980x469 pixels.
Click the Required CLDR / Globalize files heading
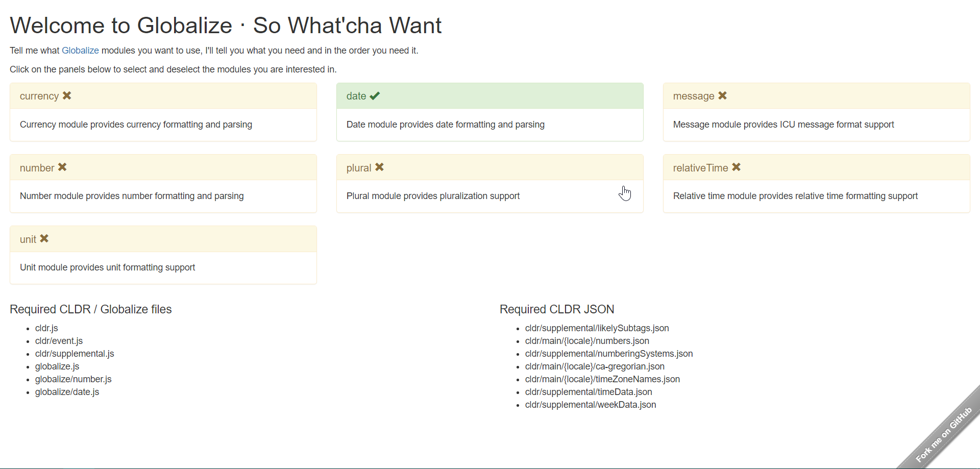[x=90, y=309]
